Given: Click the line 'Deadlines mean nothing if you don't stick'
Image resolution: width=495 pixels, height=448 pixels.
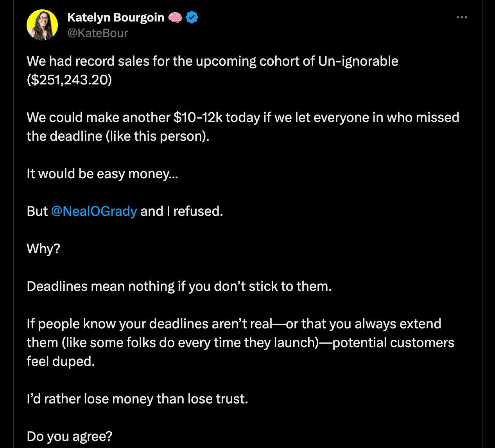Looking at the screenshot, I should point(179,286).
